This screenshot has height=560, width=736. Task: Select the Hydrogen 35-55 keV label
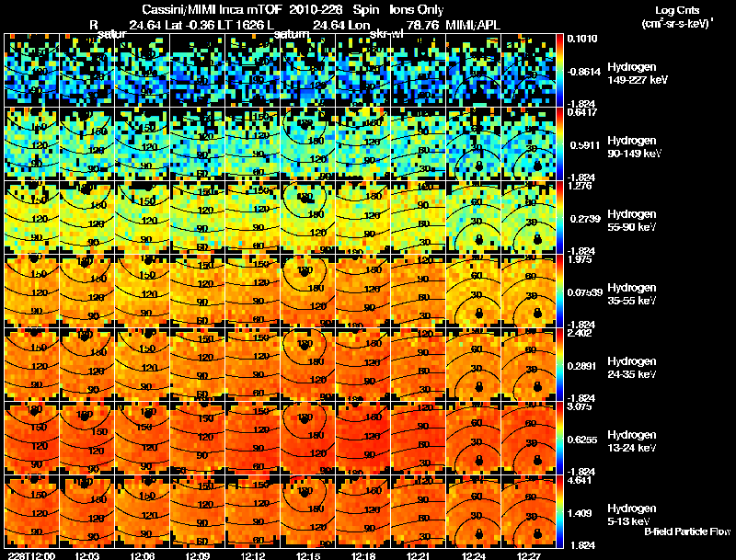632,294
